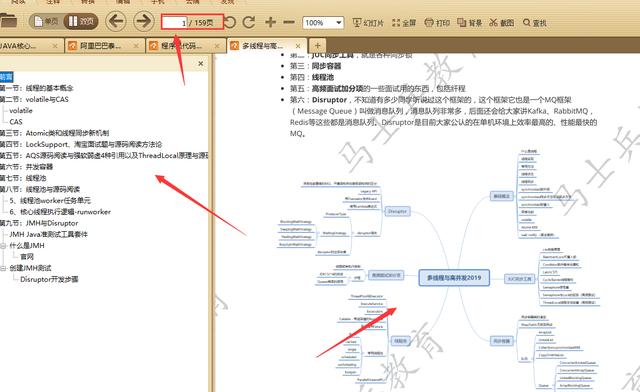640x392 pixels.
Task: Collapse the 创建JMH测试 tree node
Action: coord(2,268)
